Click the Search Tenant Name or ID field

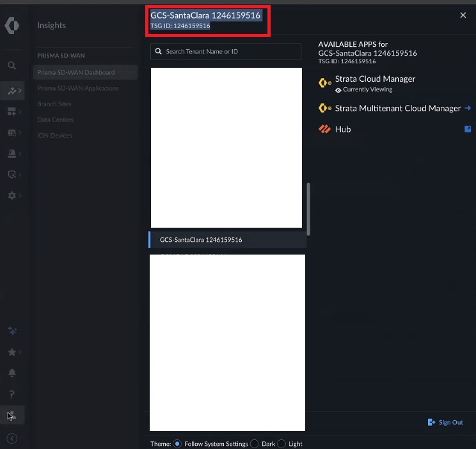(x=226, y=51)
